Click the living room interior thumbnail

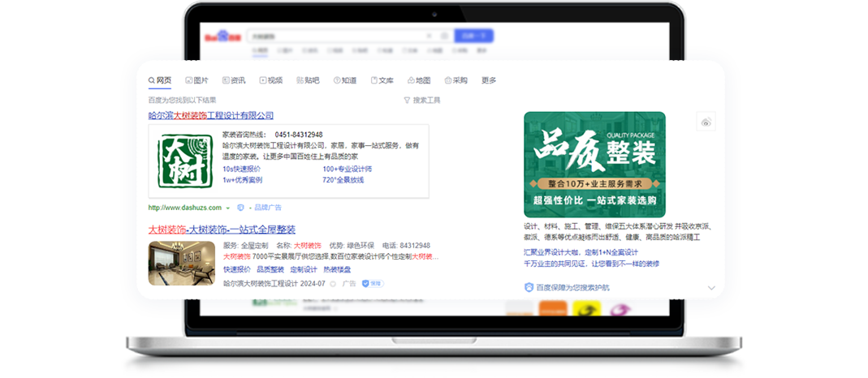tap(182, 263)
